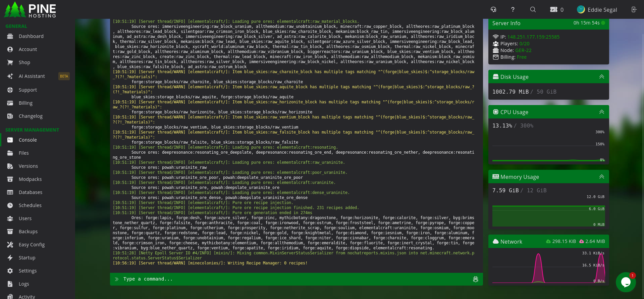Click the Memory usage graph

(x=549, y=211)
